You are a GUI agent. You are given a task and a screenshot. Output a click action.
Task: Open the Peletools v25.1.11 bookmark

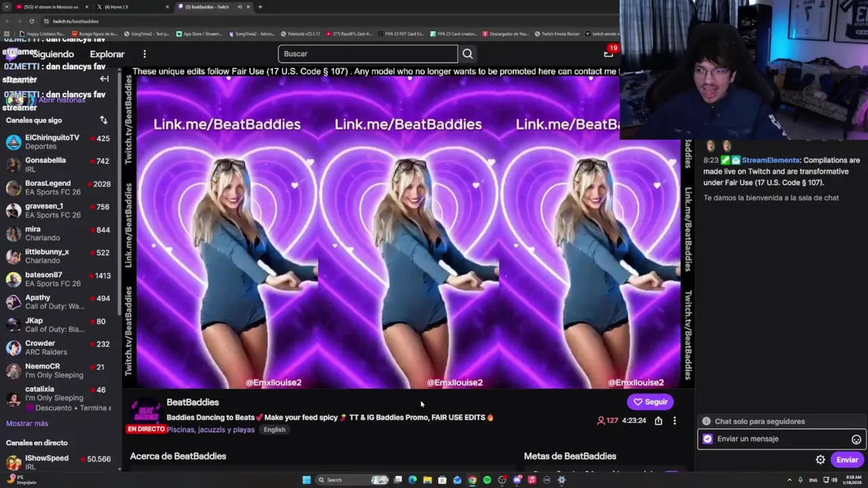(300, 33)
